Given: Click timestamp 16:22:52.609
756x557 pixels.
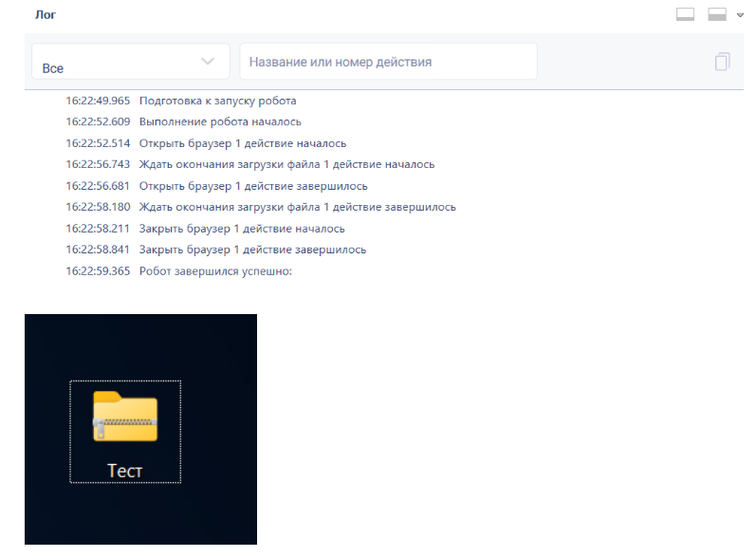Looking at the screenshot, I should [98, 122].
